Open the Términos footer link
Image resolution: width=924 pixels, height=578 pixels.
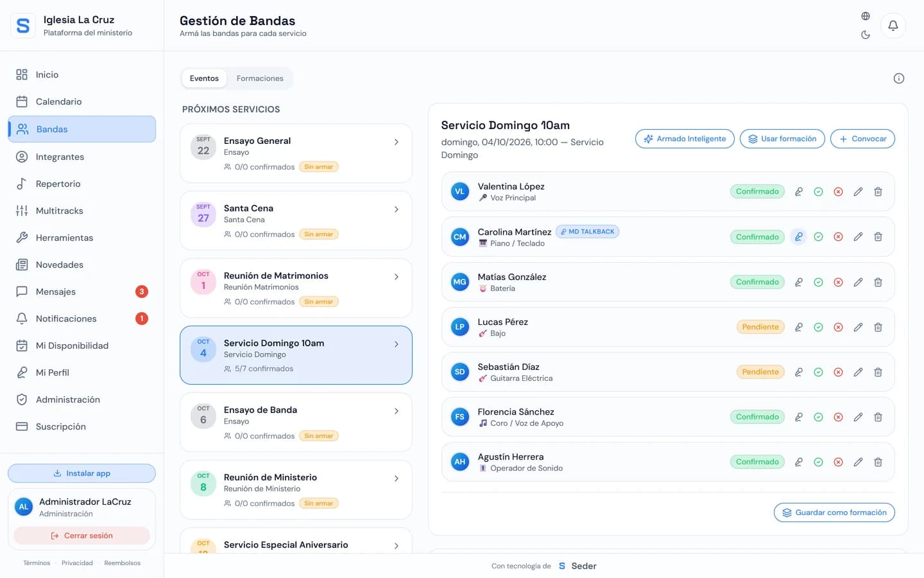click(x=37, y=563)
